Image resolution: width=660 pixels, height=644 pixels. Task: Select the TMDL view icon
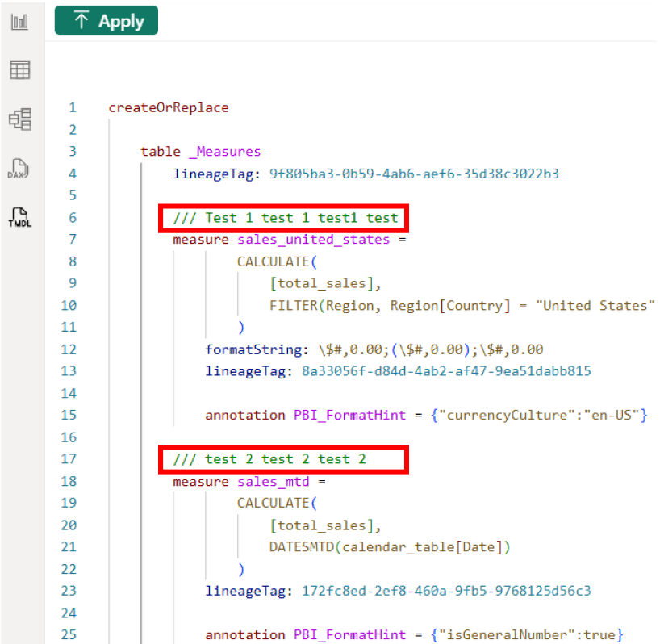19,216
